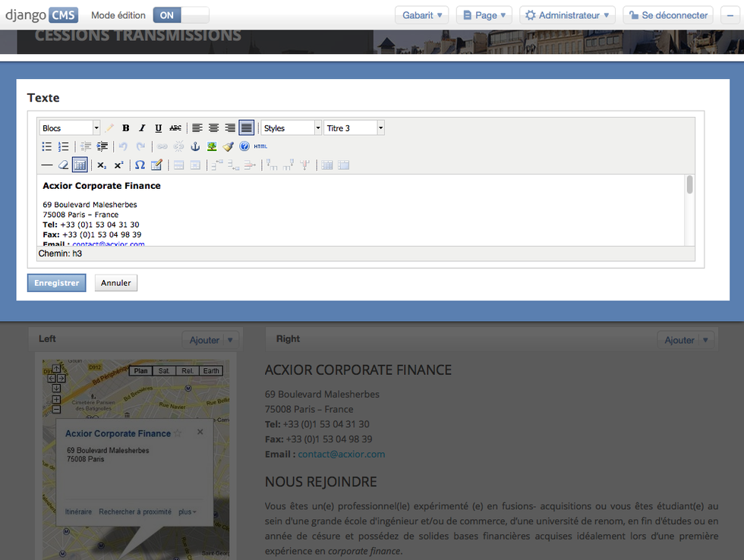Open the insert image tool

pyautogui.click(x=212, y=146)
